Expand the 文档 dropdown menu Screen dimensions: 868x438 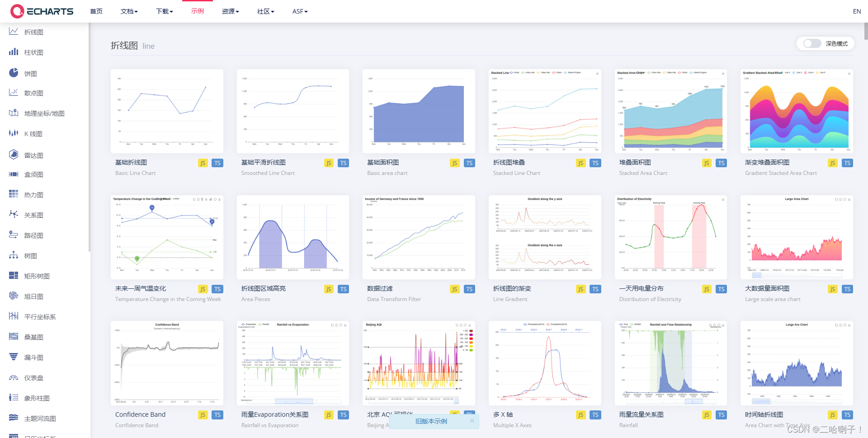(x=129, y=11)
